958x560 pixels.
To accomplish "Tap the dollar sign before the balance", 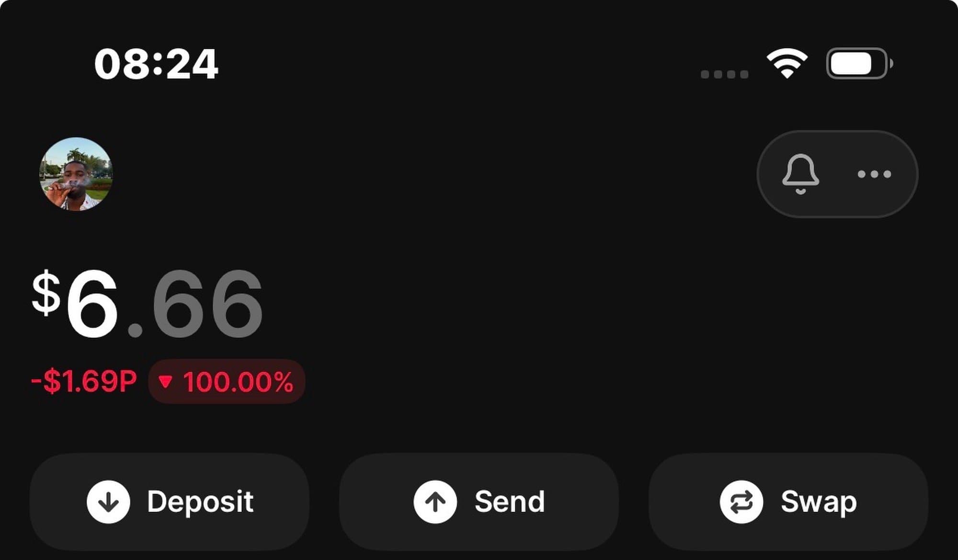I will click(46, 292).
